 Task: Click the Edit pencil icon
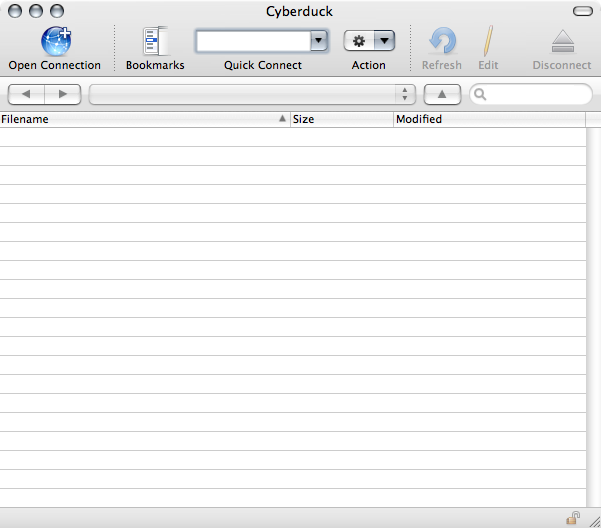[488, 41]
